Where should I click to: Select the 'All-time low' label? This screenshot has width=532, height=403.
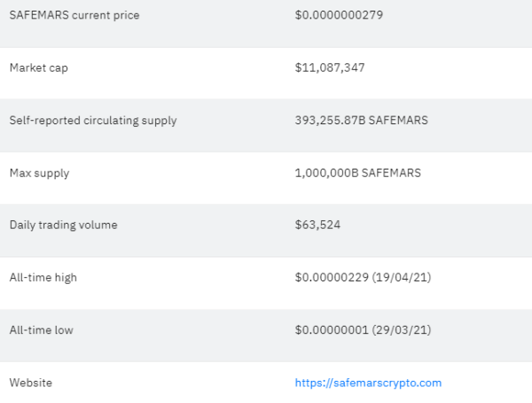click(42, 330)
